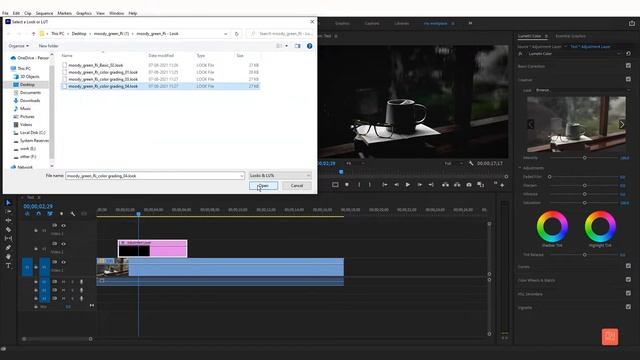This screenshot has height=360, width=640.
Task: Collapse the Adjustments section
Action: tap(520, 168)
